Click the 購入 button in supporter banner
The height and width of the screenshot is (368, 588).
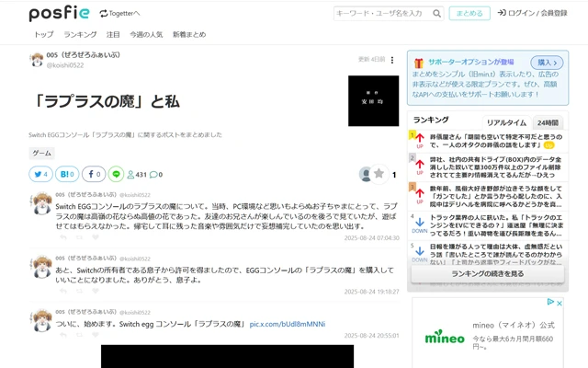pos(547,63)
